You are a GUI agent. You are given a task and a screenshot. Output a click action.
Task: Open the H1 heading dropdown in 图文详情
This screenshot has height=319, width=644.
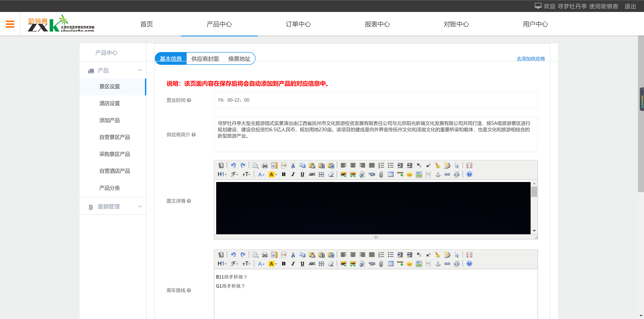pos(222,174)
